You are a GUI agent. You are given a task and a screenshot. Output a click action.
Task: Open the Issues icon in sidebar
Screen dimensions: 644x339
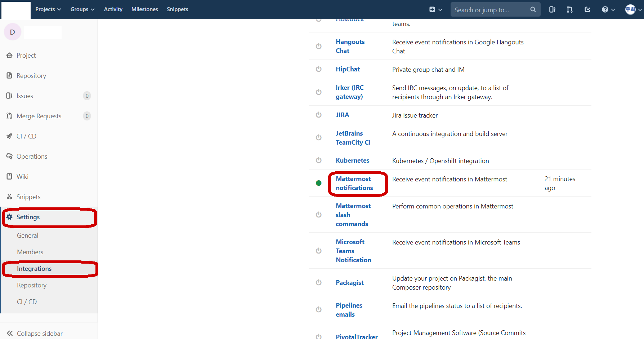(x=9, y=96)
